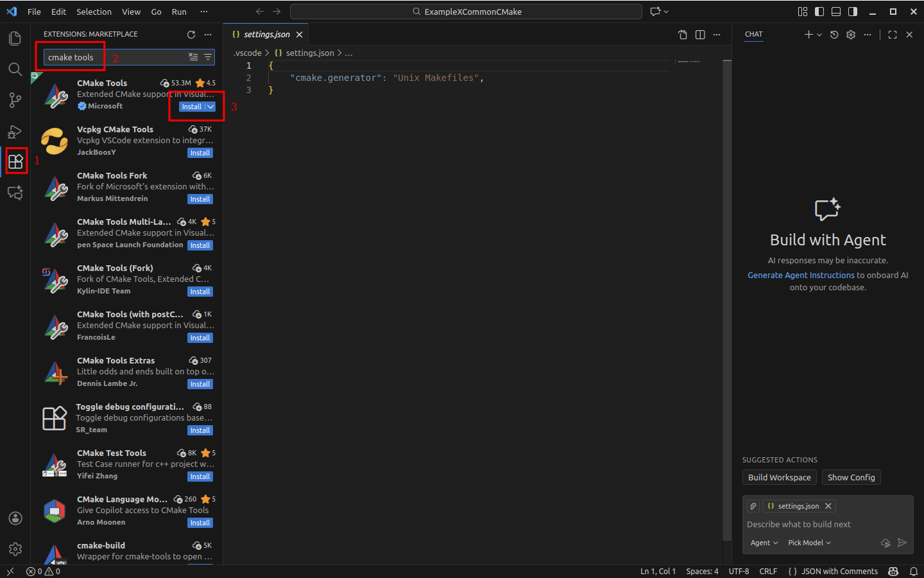Start a new chat with plus icon
Image resolution: width=924 pixels, height=578 pixels.
[x=809, y=35]
